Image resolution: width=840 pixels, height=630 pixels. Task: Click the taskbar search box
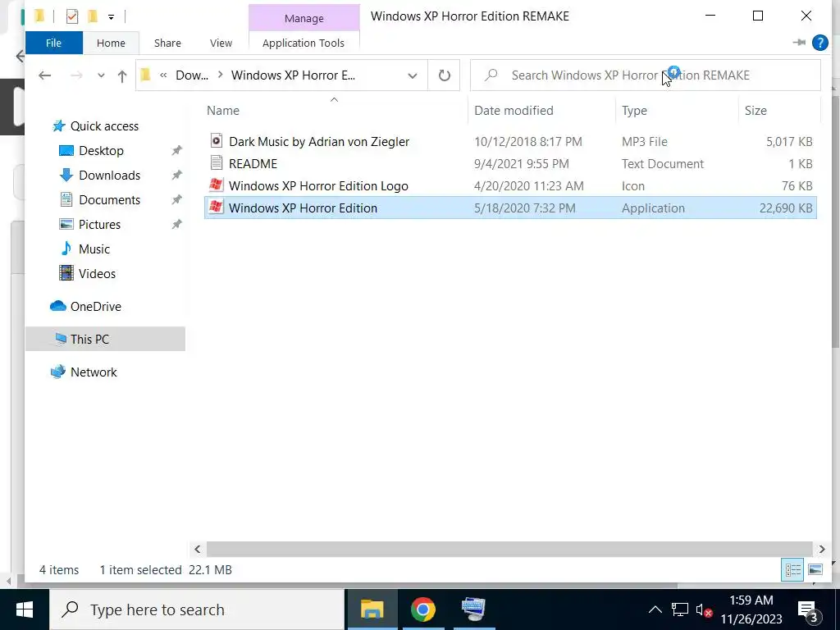click(197, 609)
